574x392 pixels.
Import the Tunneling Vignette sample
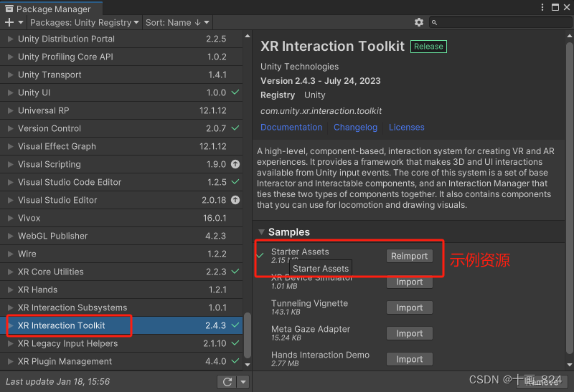pos(409,307)
